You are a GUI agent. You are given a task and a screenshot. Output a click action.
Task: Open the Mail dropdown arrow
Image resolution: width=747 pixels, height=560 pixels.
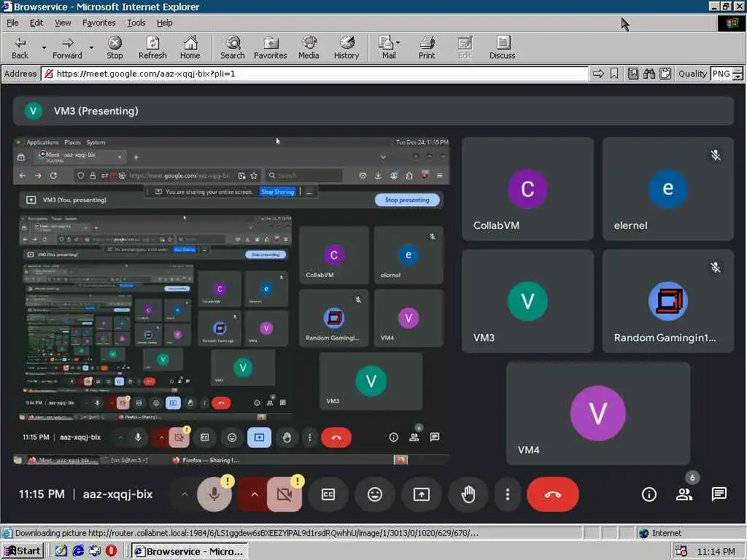pyautogui.click(x=398, y=43)
